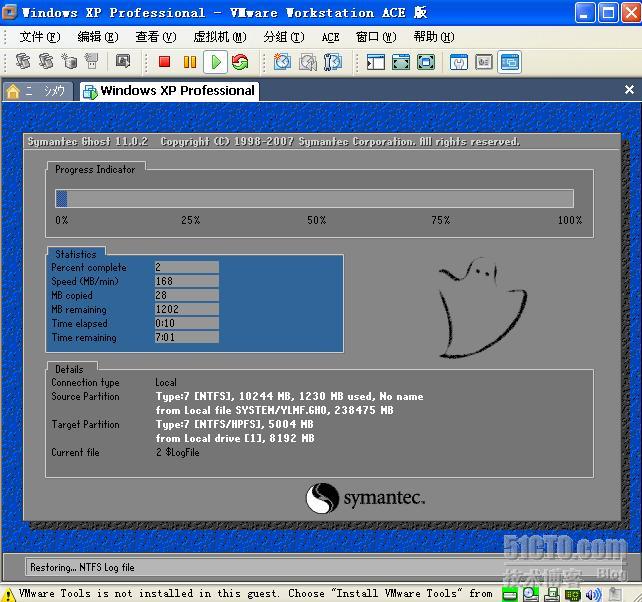Click the VMware Tools warning icon
The image size is (642, 602).
pyautogui.click(x=8, y=595)
